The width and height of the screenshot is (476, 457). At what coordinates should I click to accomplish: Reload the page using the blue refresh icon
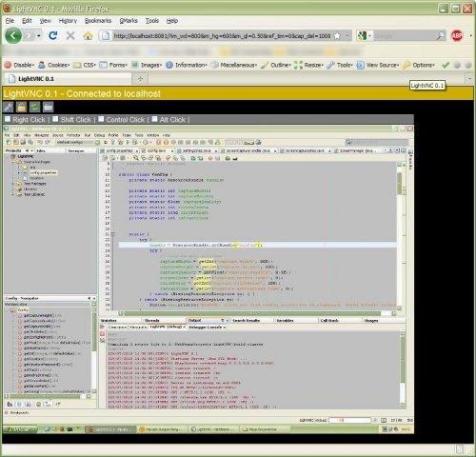(52, 35)
